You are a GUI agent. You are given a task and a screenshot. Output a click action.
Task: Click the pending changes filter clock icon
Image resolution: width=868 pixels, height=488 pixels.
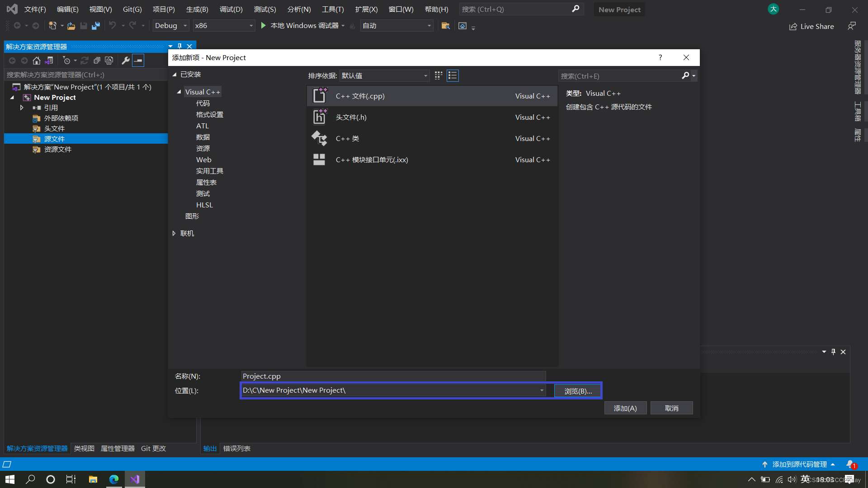point(67,61)
